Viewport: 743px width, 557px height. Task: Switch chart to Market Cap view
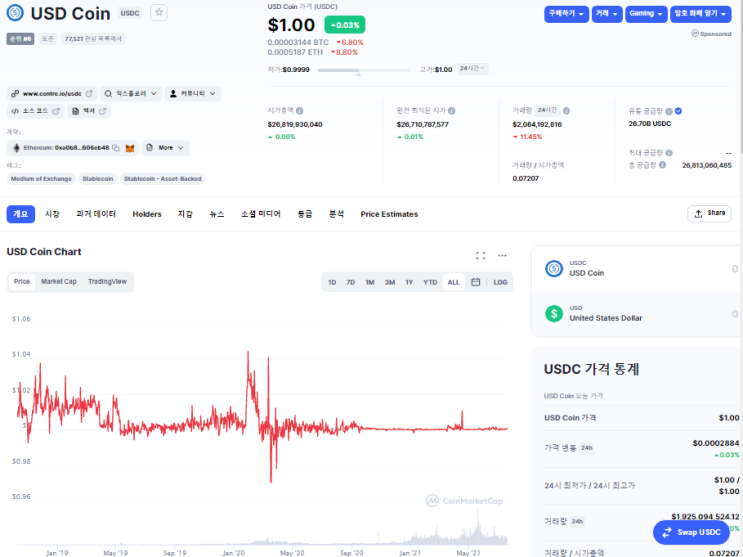(59, 282)
